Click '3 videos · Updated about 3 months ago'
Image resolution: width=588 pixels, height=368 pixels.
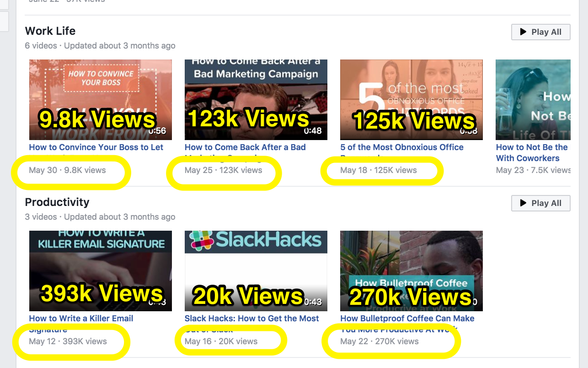click(100, 217)
